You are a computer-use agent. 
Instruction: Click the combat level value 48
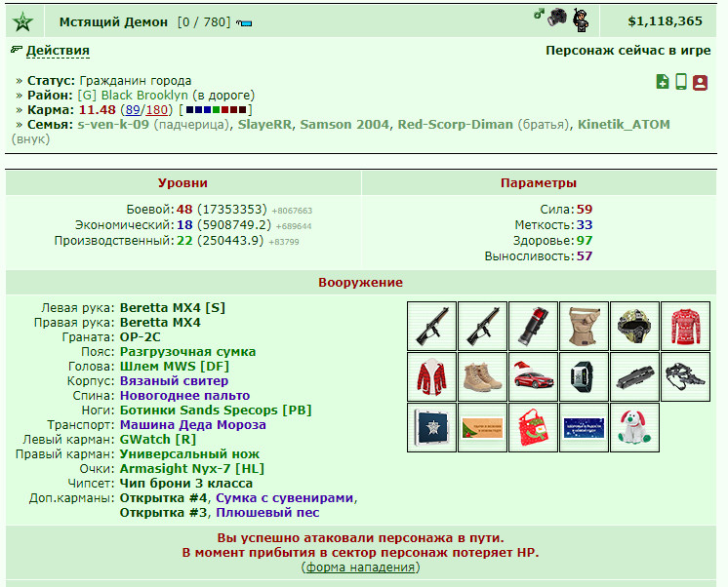pos(184,210)
